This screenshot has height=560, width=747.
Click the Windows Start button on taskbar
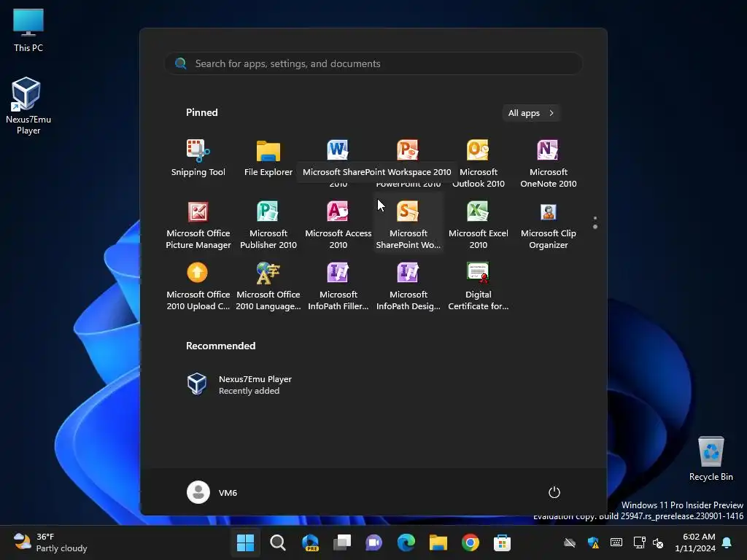(x=245, y=542)
